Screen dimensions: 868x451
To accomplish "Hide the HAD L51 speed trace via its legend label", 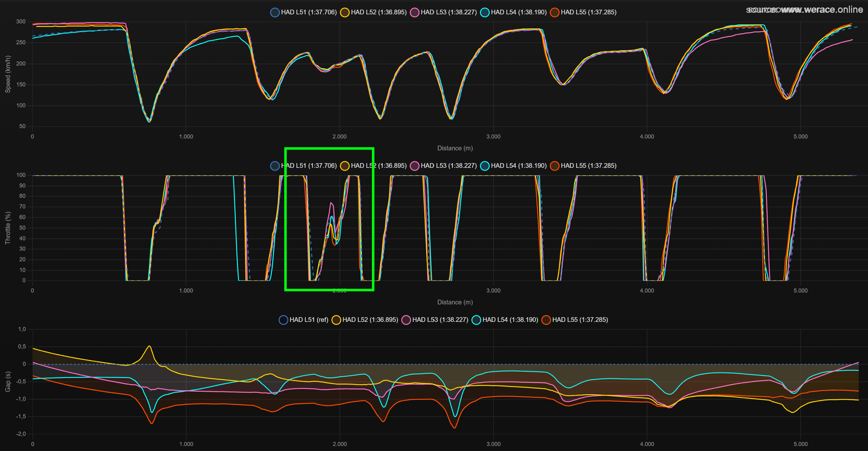I will 308,12.
